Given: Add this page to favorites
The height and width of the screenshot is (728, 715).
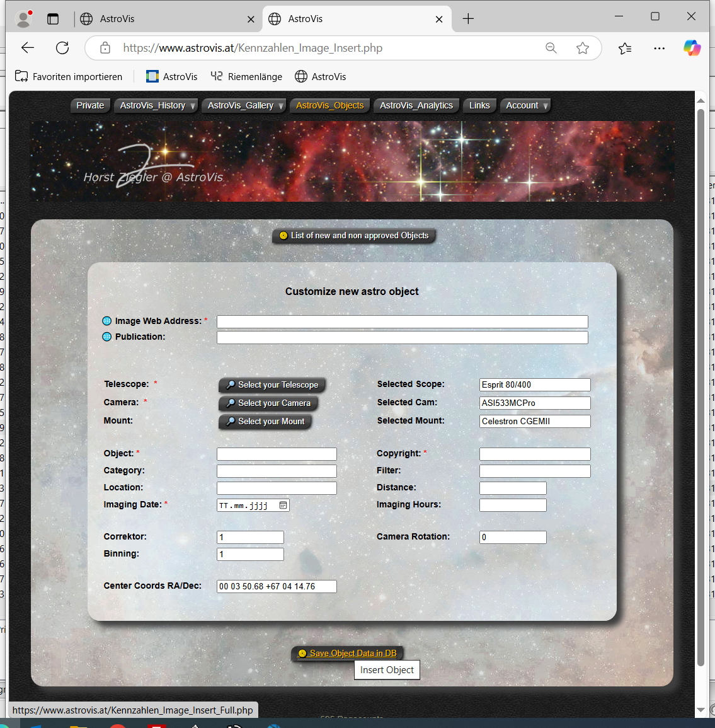Looking at the screenshot, I should [x=582, y=48].
